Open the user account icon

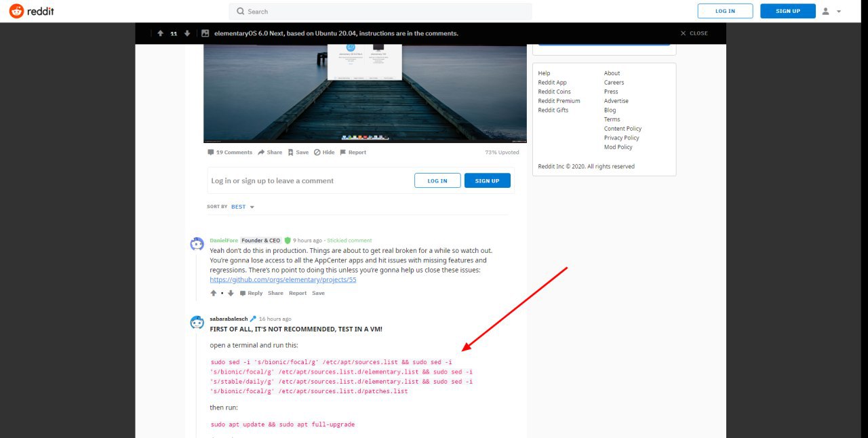point(826,11)
